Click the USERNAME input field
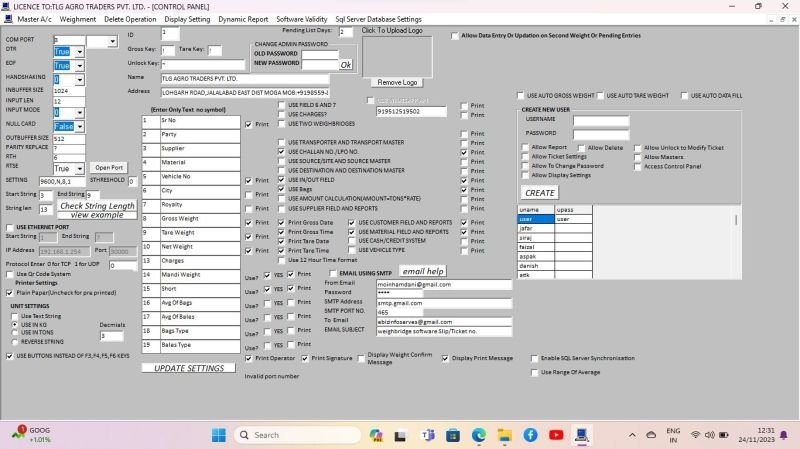The image size is (800, 449). pyautogui.click(x=601, y=120)
